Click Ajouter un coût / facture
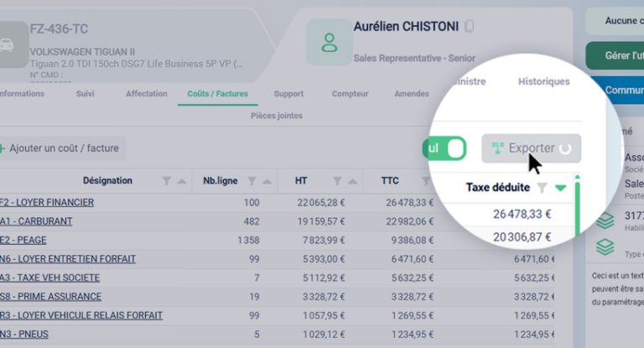Viewport: 644px width, 348px height. click(60, 148)
